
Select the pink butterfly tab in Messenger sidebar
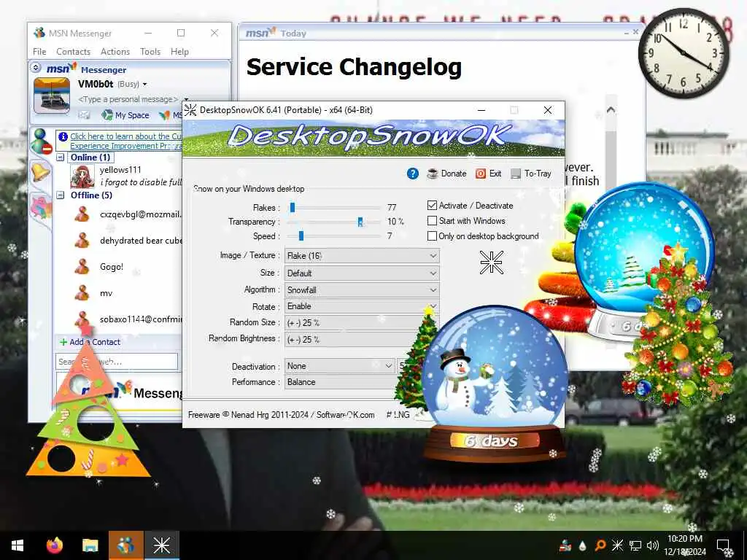point(41,207)
